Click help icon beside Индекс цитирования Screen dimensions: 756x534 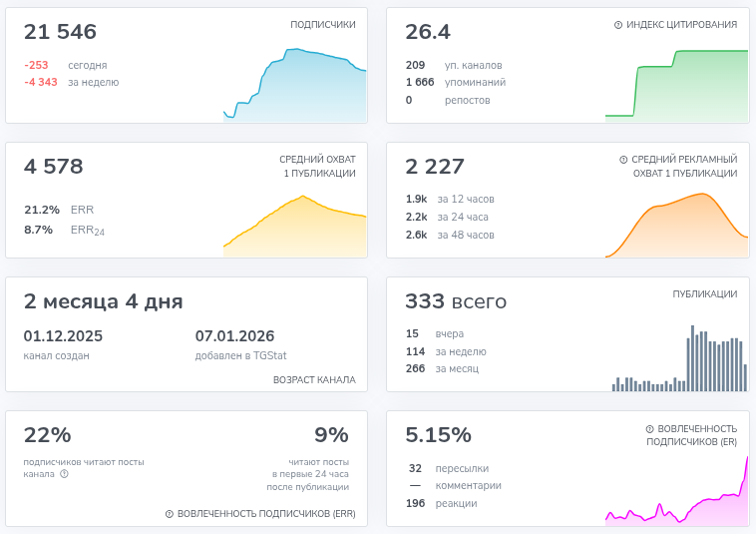point(618,25)
